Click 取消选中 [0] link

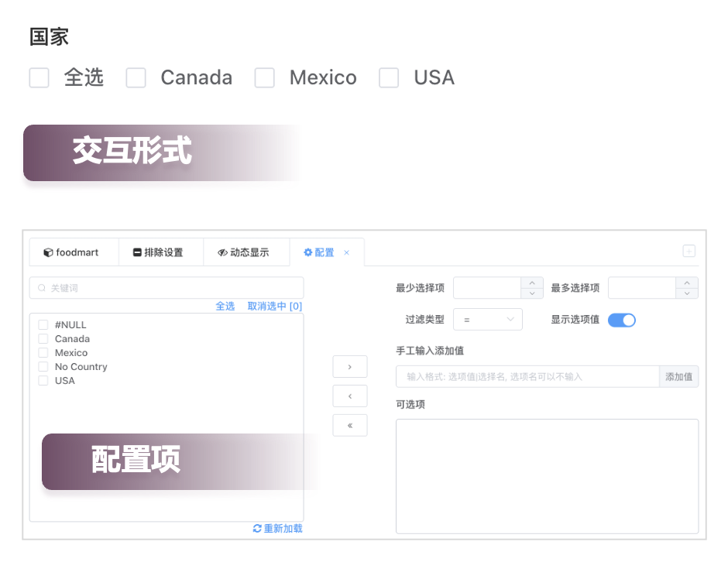(x=275, y=306)
